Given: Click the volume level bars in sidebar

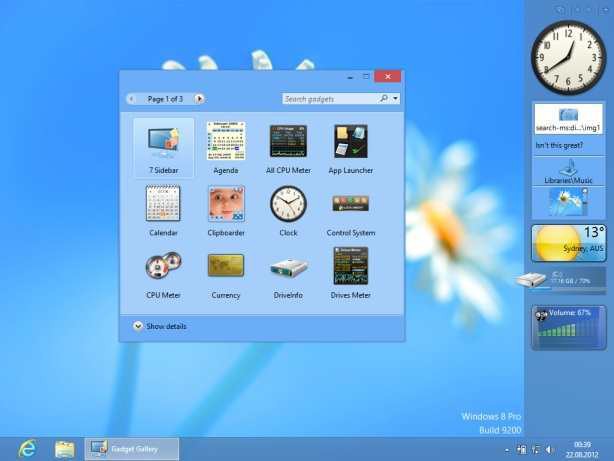Looking at the screenshot, I should tap(568, 334).
